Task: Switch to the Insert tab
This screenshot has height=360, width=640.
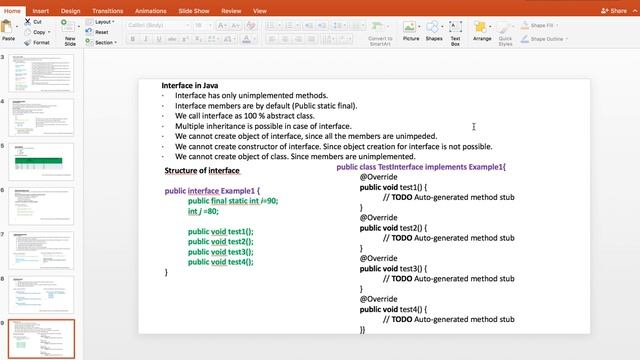Action: click(40, 11)
